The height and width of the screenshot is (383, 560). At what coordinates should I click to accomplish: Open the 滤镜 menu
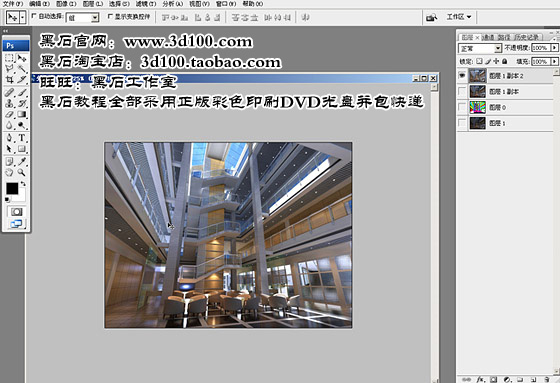tap(146, 4)
